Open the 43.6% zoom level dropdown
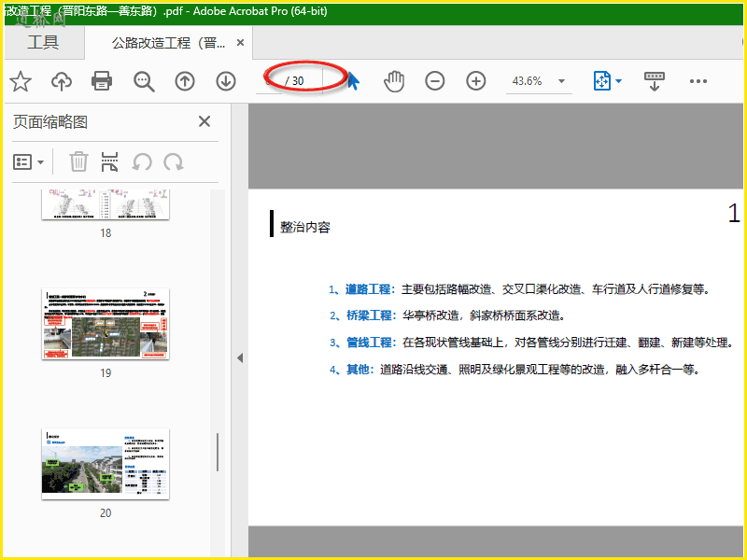This screenshot has height=560, width=747. pyautogui.click(x=561, y=81)
